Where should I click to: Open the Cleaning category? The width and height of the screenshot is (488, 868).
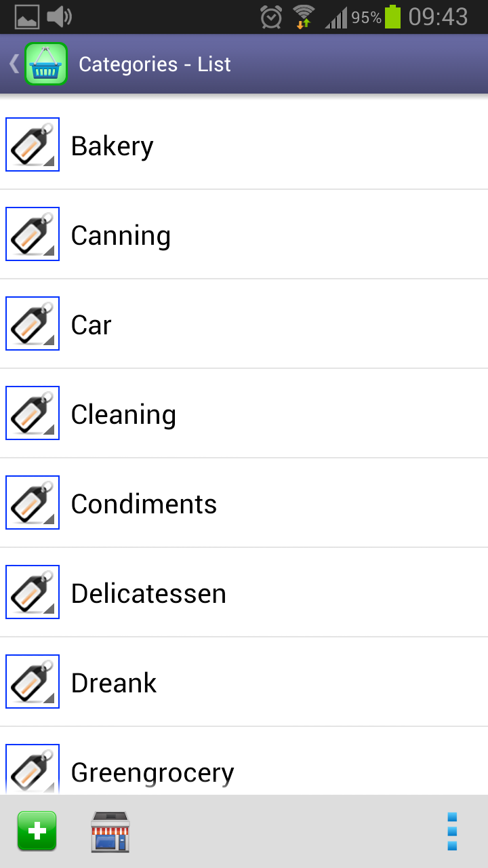pyautogui.click(x=271, y=414)
